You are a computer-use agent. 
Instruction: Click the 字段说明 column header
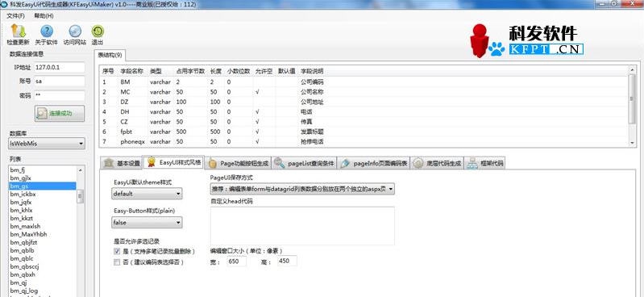312,71
